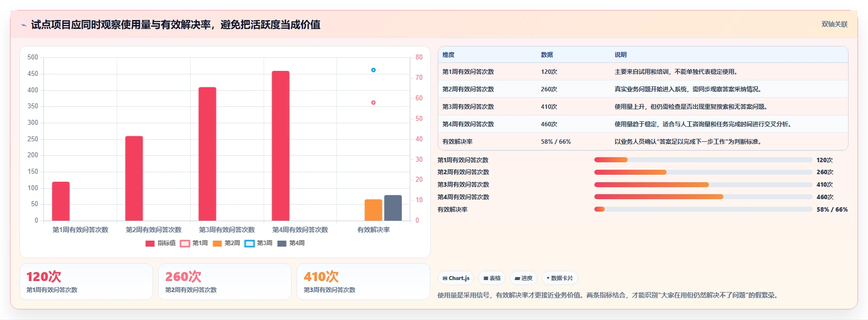Click the 双轴关联 badge
The width and height of the screenshot is (868, 320).
834,24
